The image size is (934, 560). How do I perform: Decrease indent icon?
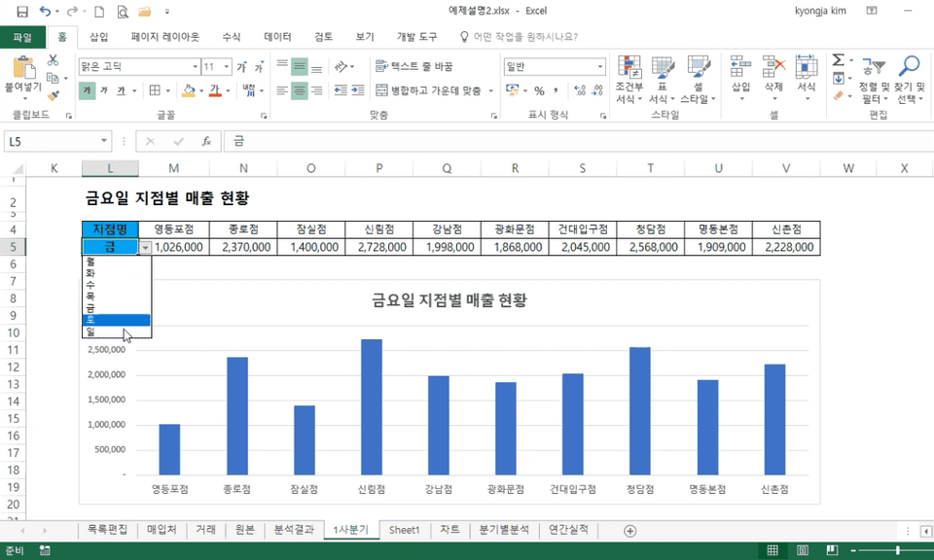coord(341,90)
